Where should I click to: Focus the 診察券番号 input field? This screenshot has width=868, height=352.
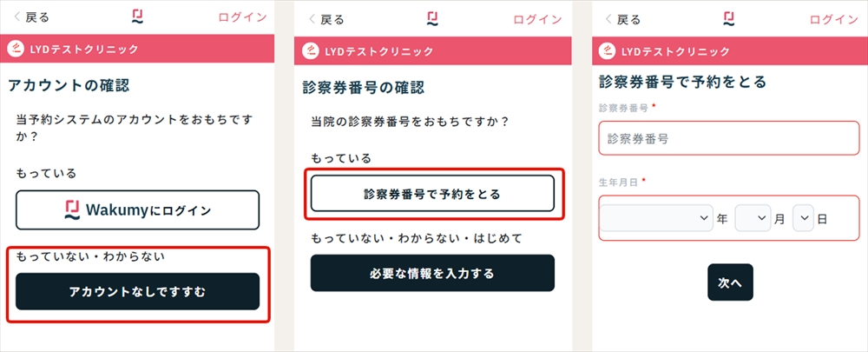(729, 138)
